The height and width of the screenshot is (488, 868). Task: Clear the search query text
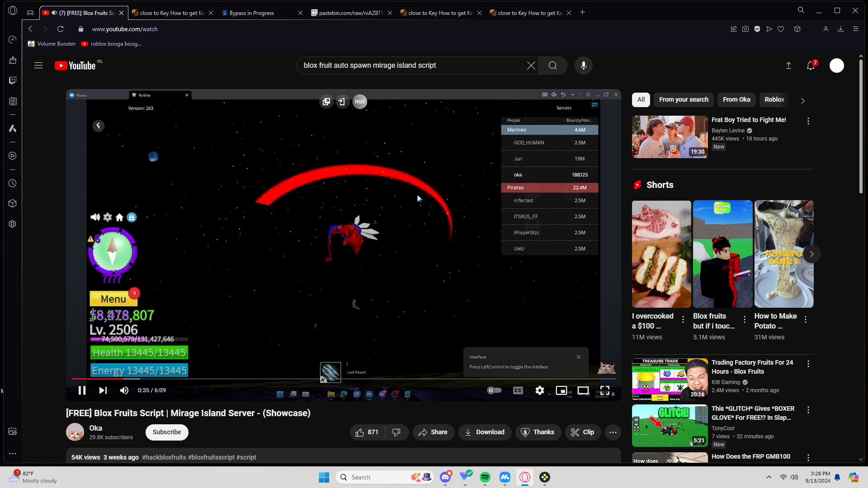[531, 66]
